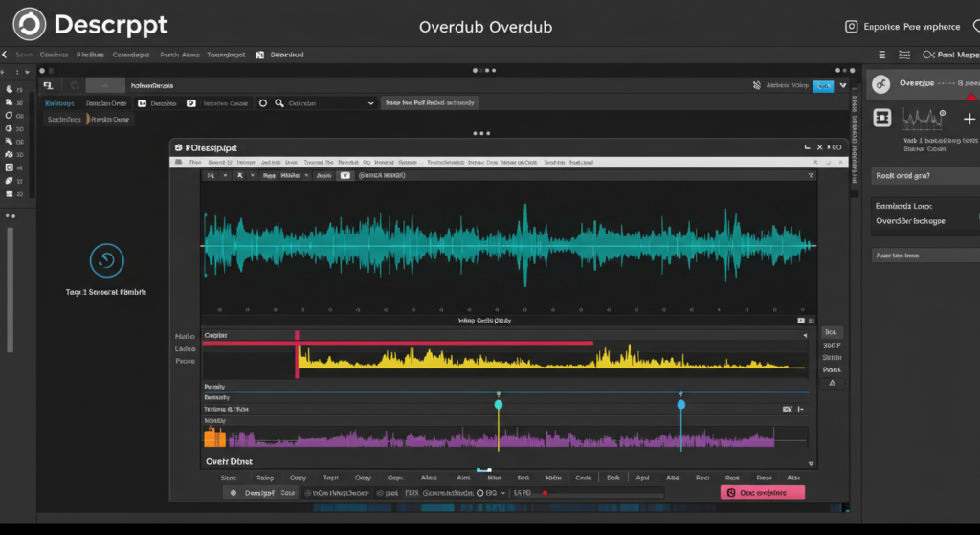Select the empty circle radio button before search icon
This screenshot has height=535, width=980.
pyautogui.click(x=263, y=103)
